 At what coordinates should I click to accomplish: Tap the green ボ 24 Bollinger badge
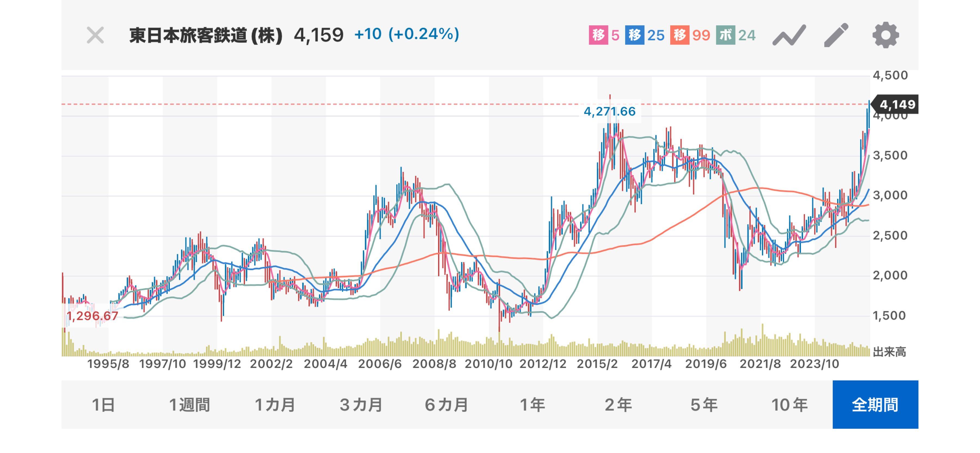tap(736, 35)
